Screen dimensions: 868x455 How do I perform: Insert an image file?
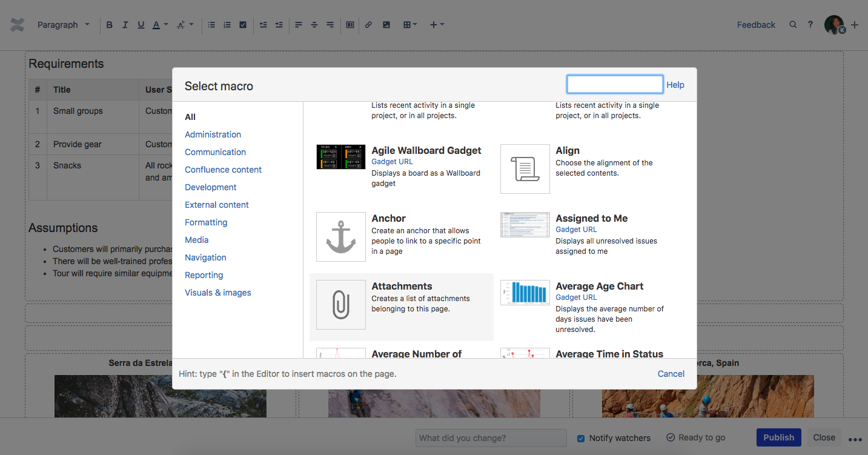pyautogui.click(x=386, y=25)
